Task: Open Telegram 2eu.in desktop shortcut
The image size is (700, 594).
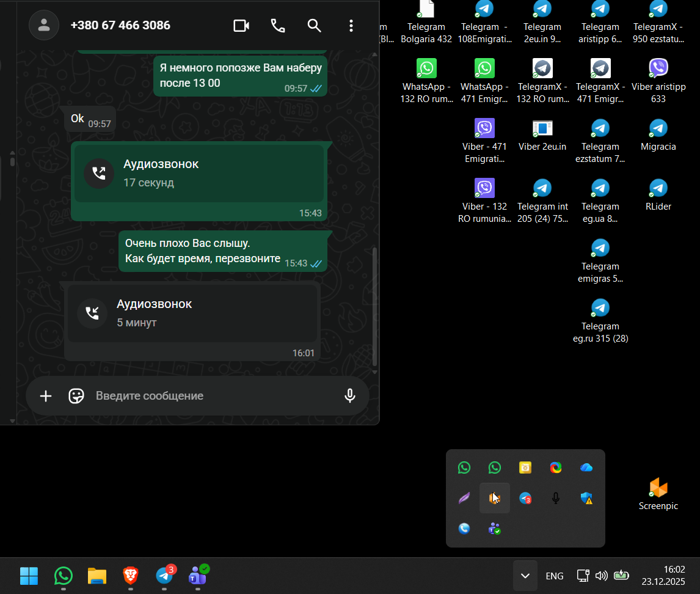Action: tap(542, 23)
